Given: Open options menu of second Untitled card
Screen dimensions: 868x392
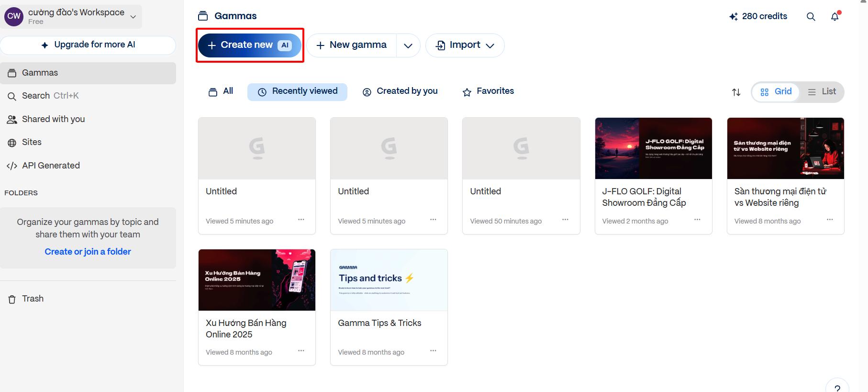Looking at the screenshot, I should [433, 220].
